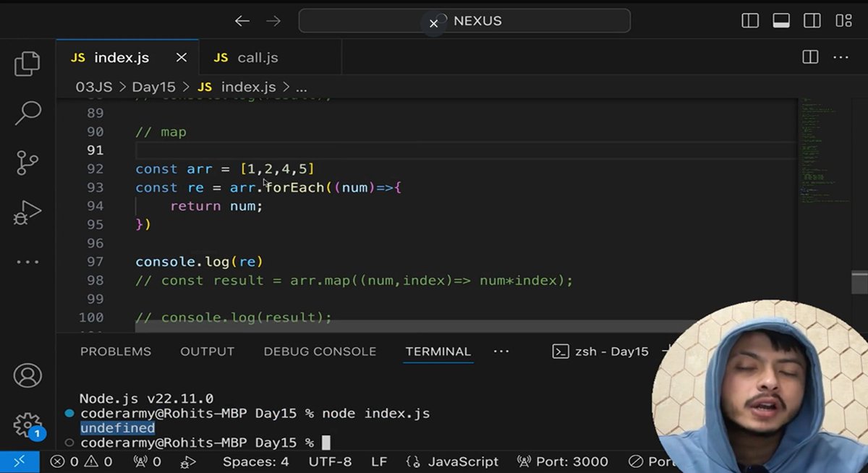Open the Accounts menu icon
868x473 pixels.
(27, 376)
